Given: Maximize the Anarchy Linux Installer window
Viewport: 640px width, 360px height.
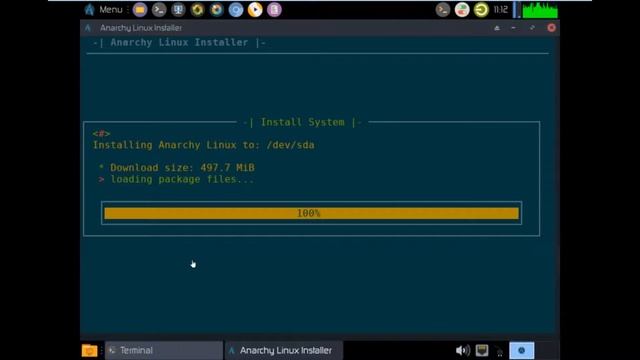Looking at the screenshot, I should pos(532,28).
